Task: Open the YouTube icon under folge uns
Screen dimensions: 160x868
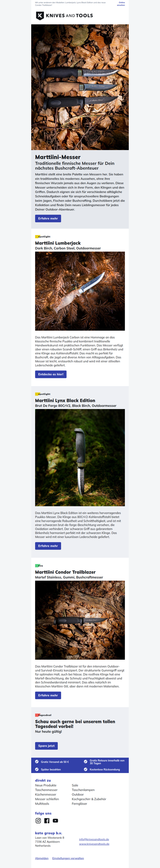Action: click(x=56, y=821)
